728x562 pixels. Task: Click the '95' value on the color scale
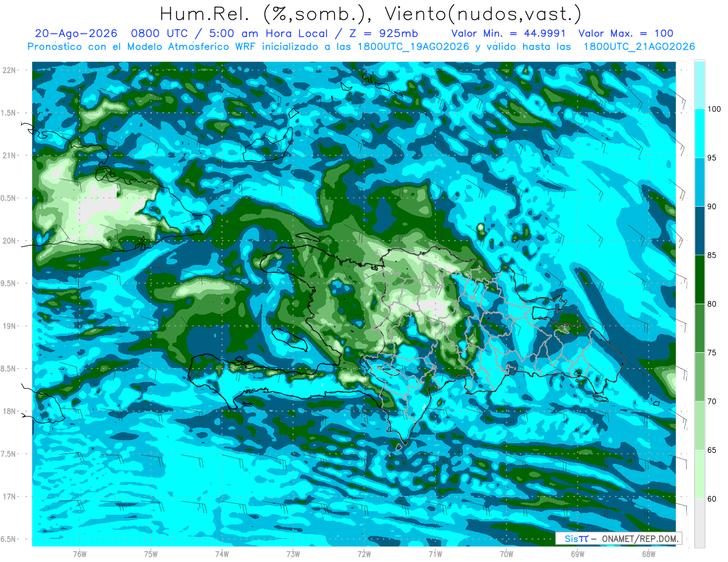713,158
